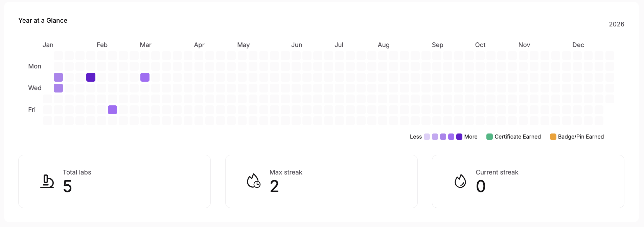The width and height of the screenshot is (644, 227).
Task: Select the orange Badge/Pin Earned indicator
Action: [553, 137]
